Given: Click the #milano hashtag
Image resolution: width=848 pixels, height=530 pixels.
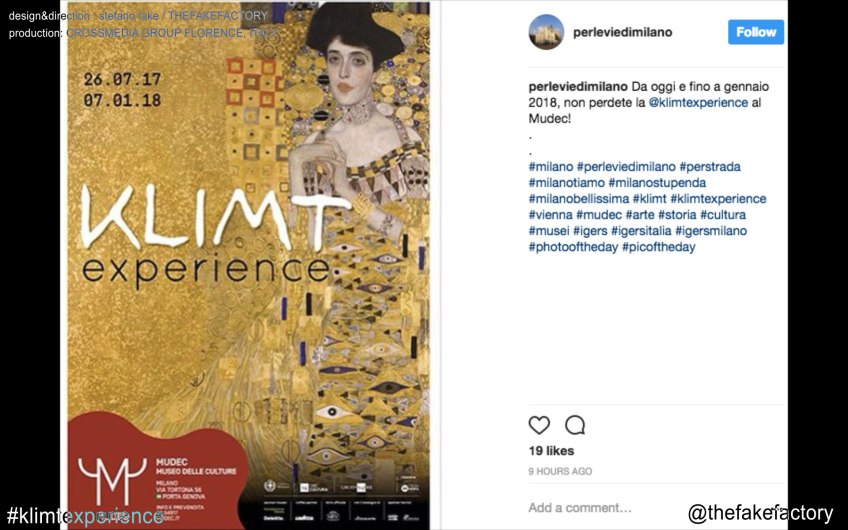Looking at the screenshot, I should pos(551,167).
